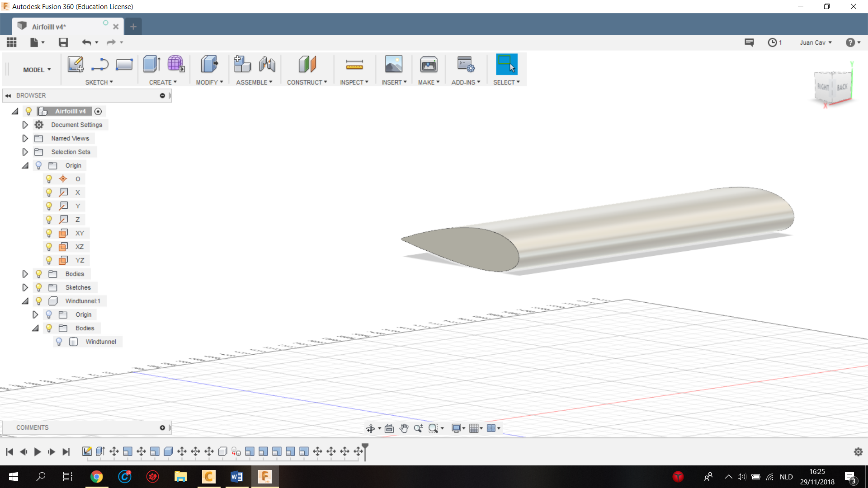The width and height of the screenshot is (868, 488).
Task: Switch to the Airfoilll v4 document tab
Action: point(50,26)
